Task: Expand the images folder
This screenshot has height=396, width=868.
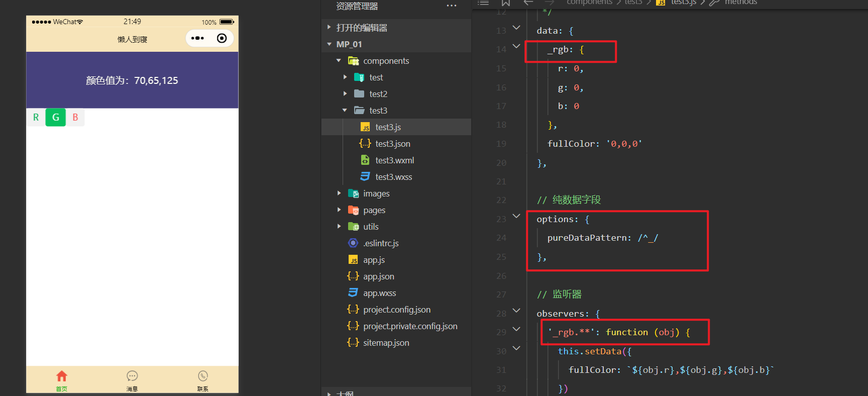Action: point(339,193)
